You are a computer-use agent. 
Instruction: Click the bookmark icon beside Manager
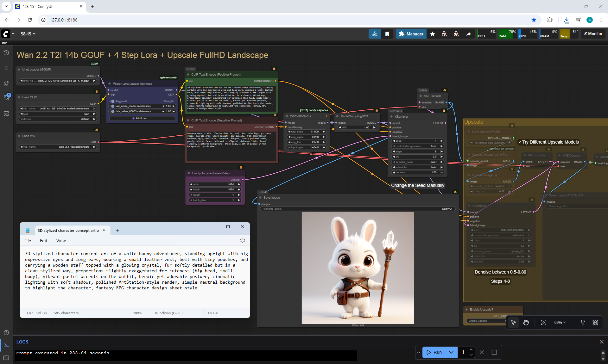coord(387,34)
